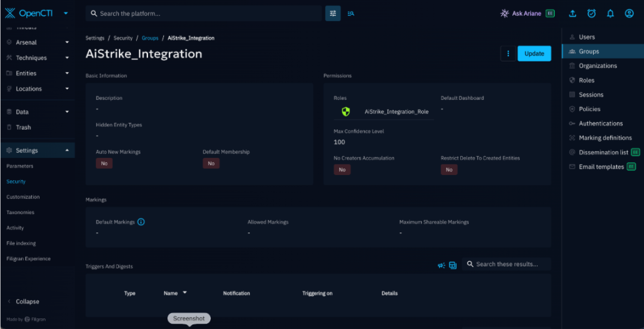Sort by the Name column arrow

tap(185, 293)
